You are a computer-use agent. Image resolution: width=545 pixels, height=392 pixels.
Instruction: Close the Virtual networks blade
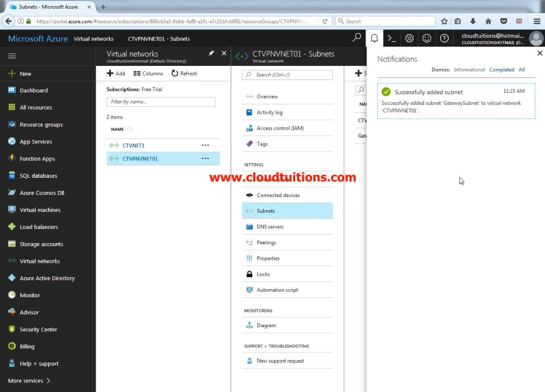pos(224,53)
